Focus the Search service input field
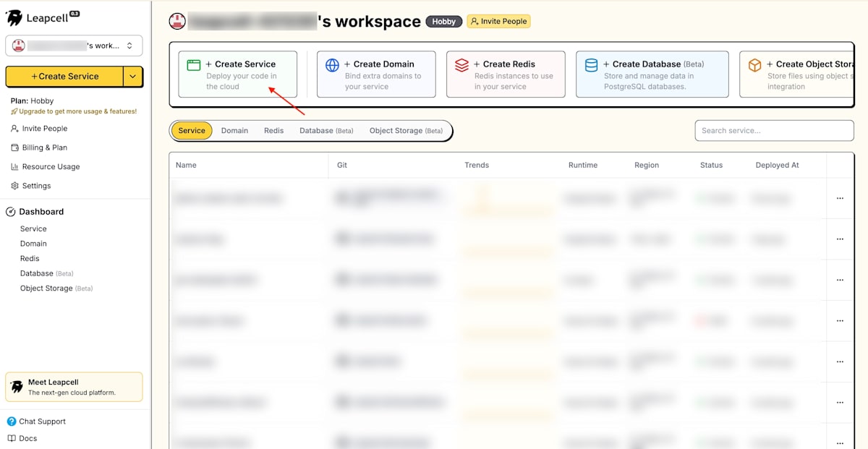Screen dimensions: 868x449 (x=774, y=131)
